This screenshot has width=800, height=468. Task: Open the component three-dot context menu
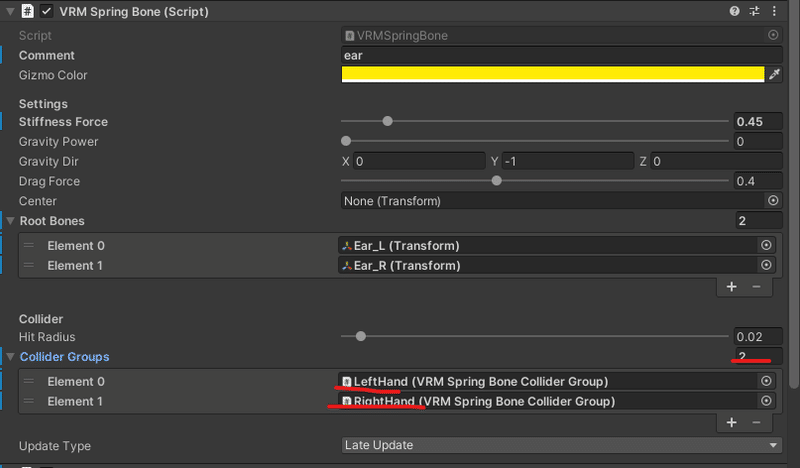pyautogui.click(x=775, y=11)
